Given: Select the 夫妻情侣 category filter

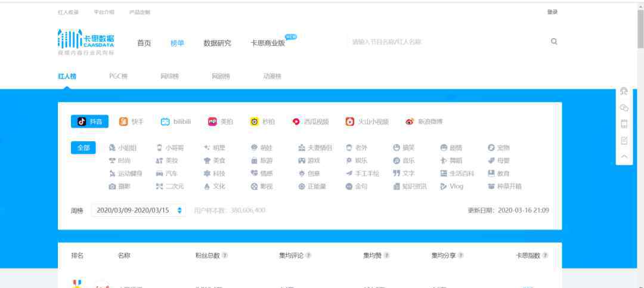Looking at the screenshot, I should (315, 148).
